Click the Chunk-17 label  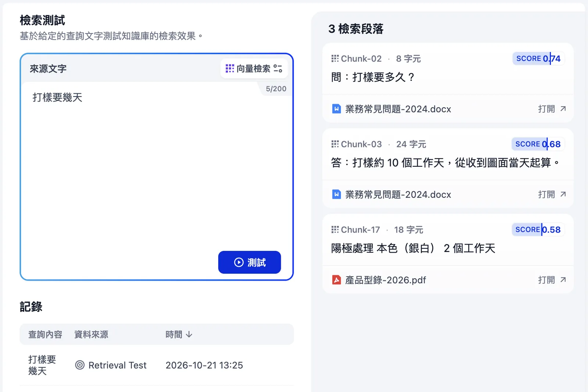point(361,230)
